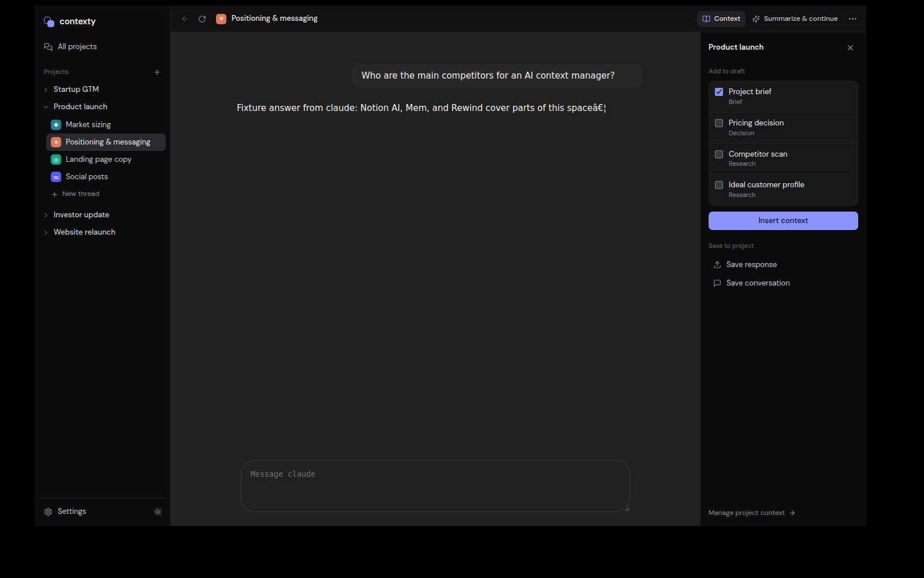Click the back arrow in the header
This screenshot has height=578, width=924.
click(185, 19)
